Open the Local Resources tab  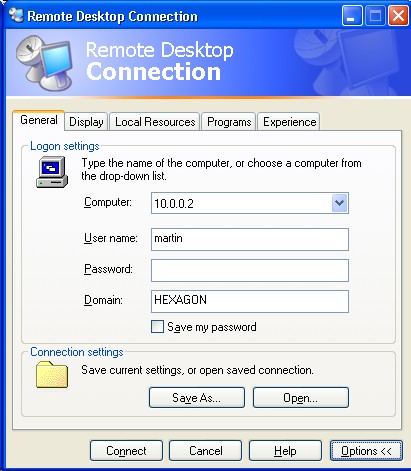tap(155, 122)
